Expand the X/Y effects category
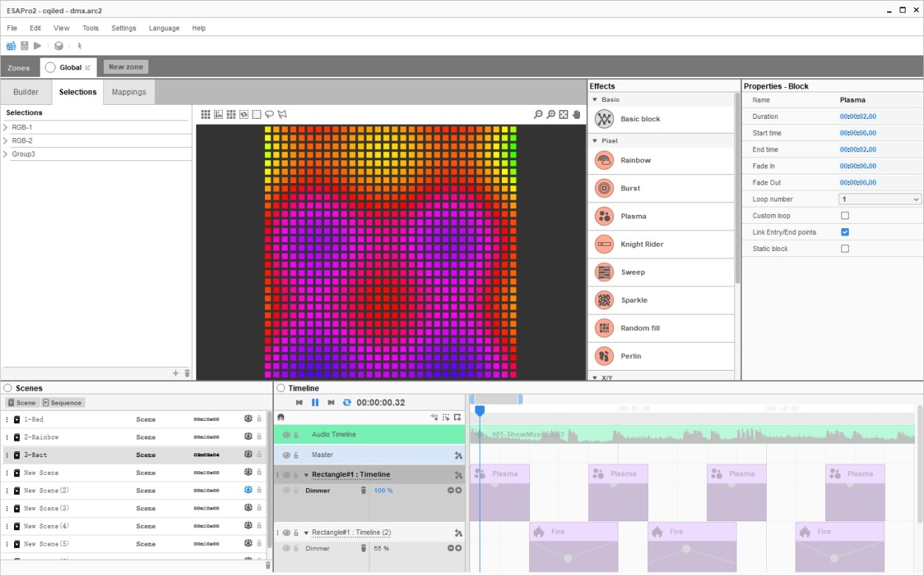Viewport: 924px width, 576px height. [x=595, y=377]
